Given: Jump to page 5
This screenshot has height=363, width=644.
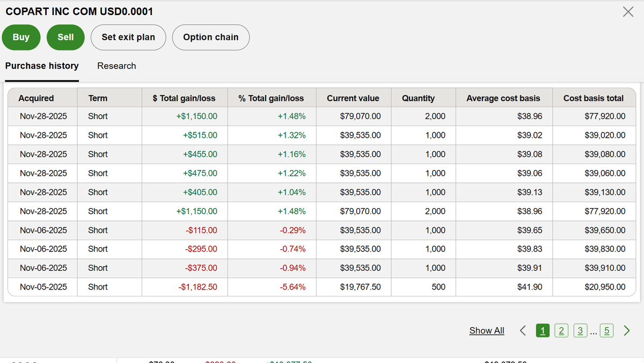Looking at the screenshot, I should pos(606,330).
